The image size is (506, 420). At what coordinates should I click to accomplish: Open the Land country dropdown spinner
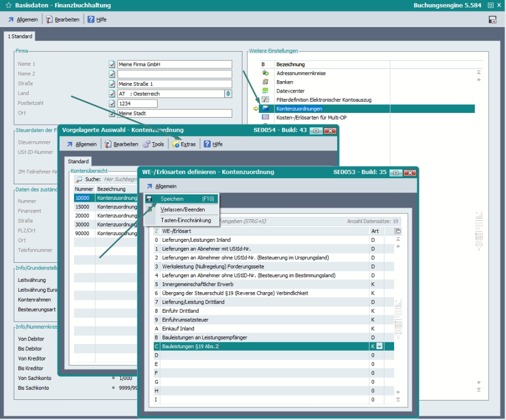[228, 94]
